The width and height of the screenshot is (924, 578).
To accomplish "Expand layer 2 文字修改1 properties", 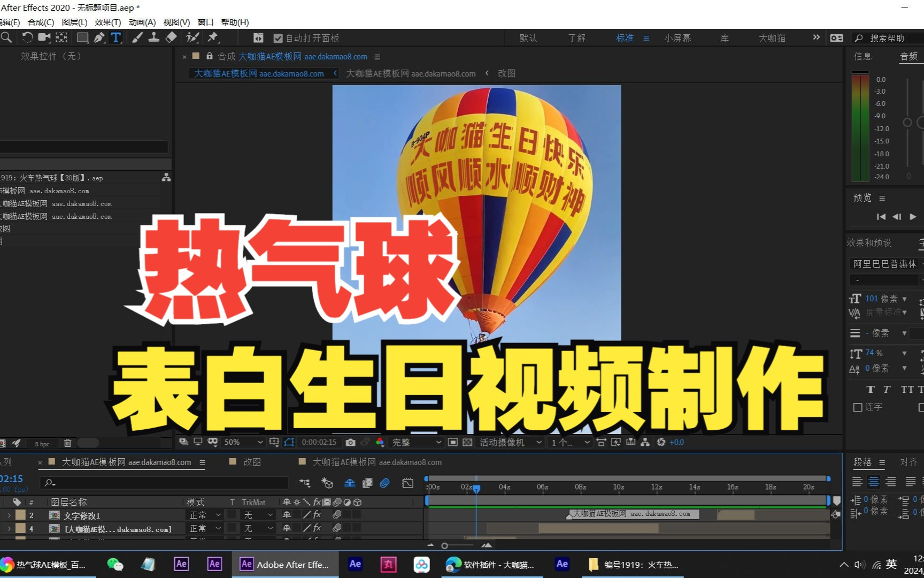I will [9, 515].
